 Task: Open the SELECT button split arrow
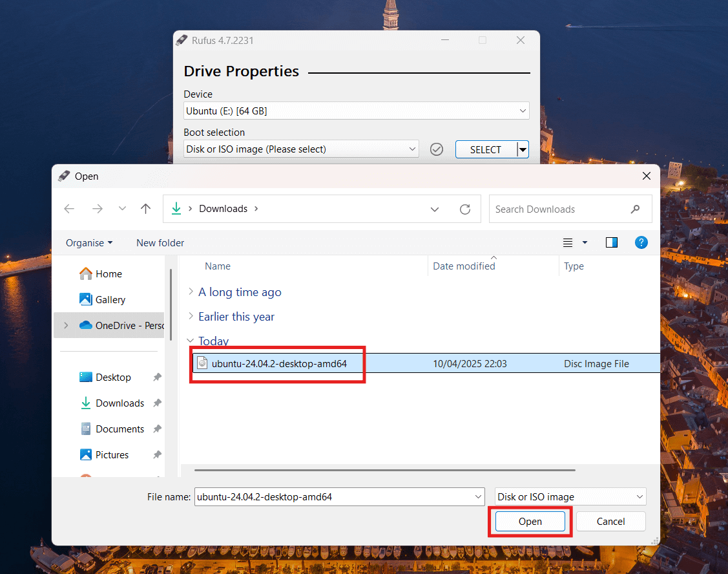point(523,150)
